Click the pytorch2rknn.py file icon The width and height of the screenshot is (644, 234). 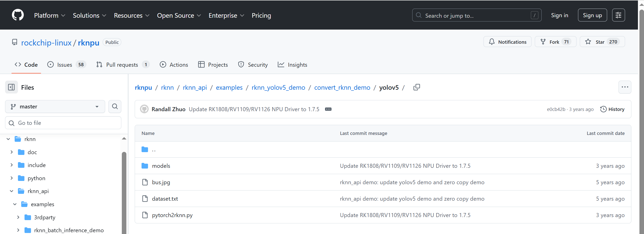point(145,215)
